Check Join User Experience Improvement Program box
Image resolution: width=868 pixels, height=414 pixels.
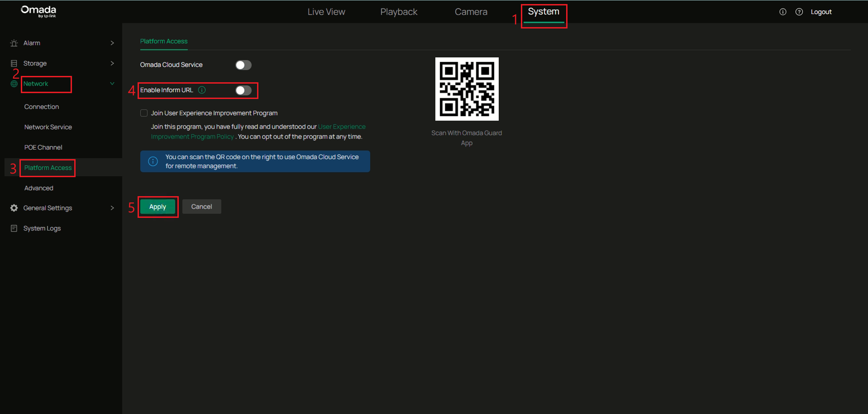coord(144,113)
